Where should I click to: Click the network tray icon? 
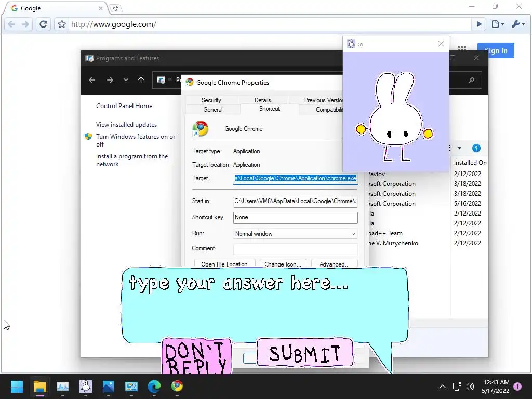coord(457,387)
